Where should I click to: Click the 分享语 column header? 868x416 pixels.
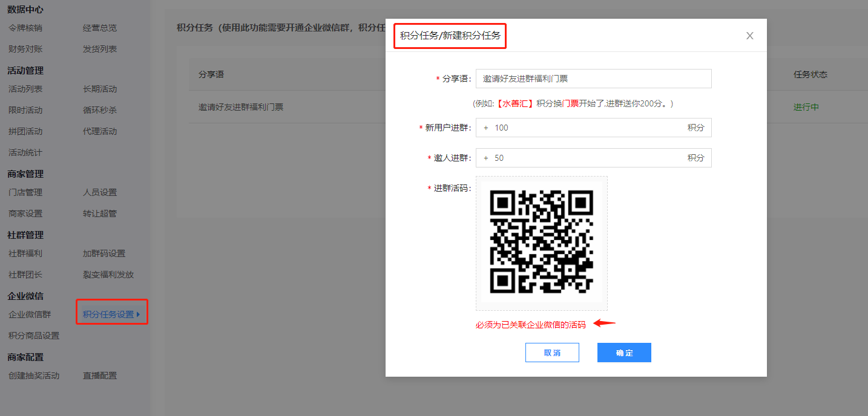coord(211,74)
